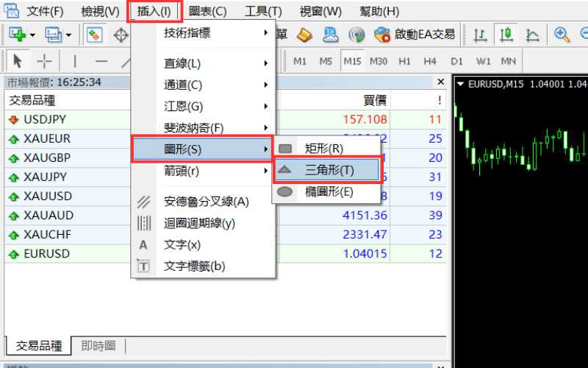Expand the 圖形(S) submenu
The image size is (588, 368).
(x=203, y=149)
